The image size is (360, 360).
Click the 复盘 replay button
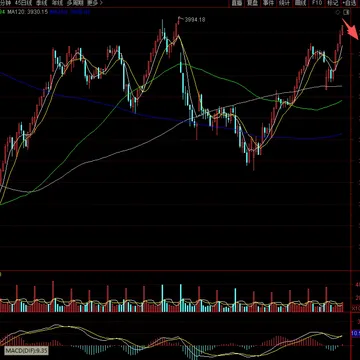pyautogui.click(x=252, y=3)
